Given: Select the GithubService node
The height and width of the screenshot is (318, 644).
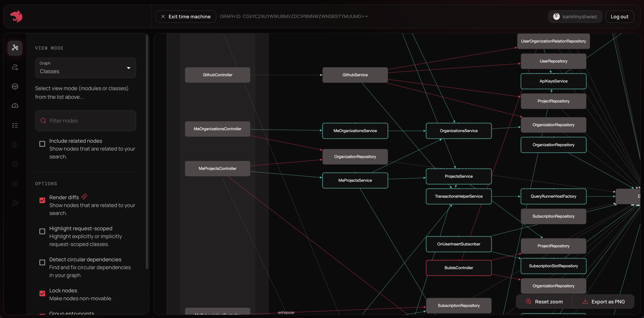Looking at the screenshot, I should tap(355, 75).
